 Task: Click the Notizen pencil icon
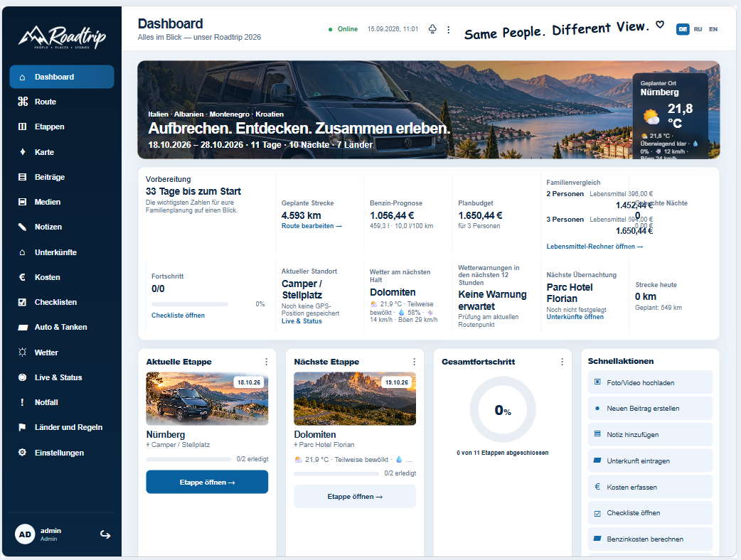pos(22,227)
